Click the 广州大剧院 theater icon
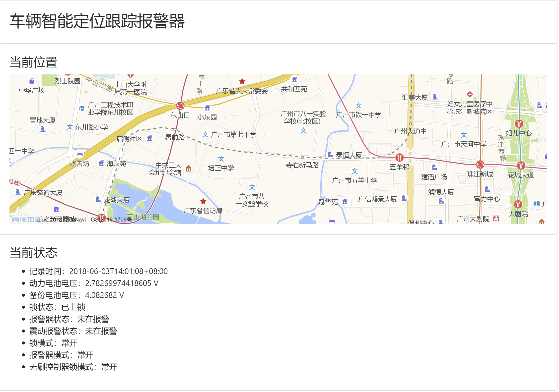Image resolution: width=559 pixels, height=392 pixels. pos(496,219)
